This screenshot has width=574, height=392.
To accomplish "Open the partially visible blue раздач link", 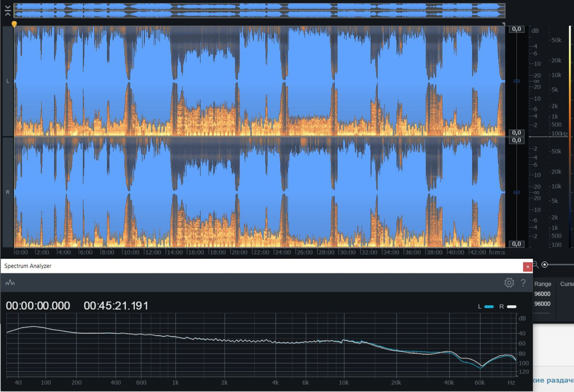I will [x=553, y=380].
